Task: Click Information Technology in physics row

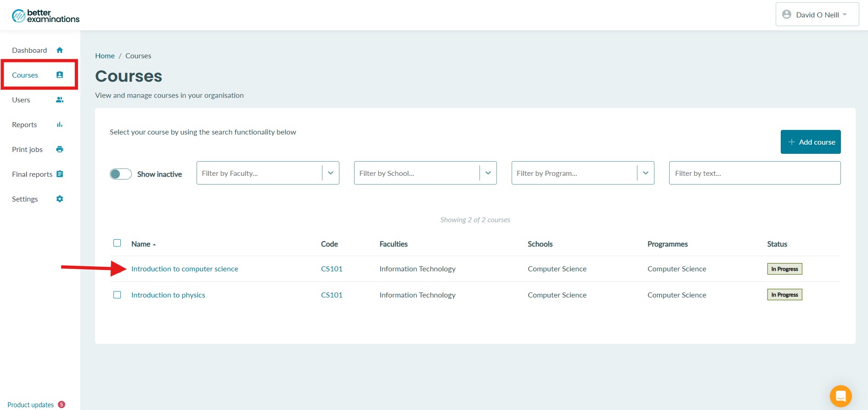Action: pyautogui.click(x=417, y=295)
